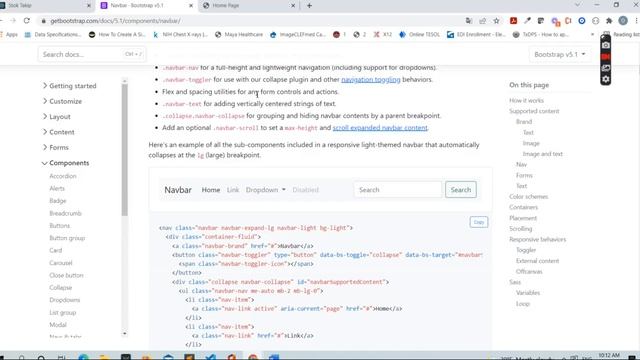640x360 pixels.
Task: Take a screenshot with the camera icon
Action: pyautogui.click(x=606, y=45)
